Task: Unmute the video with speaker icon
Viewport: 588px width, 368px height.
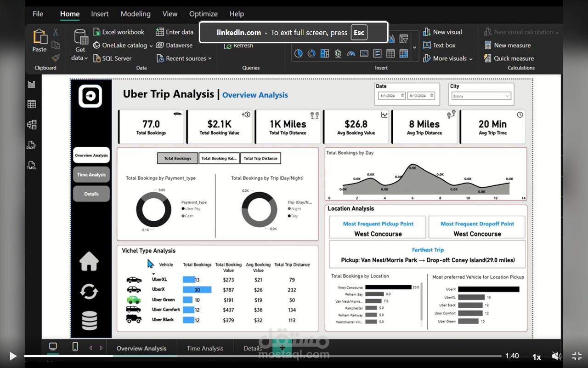Action: coord(556,356)
